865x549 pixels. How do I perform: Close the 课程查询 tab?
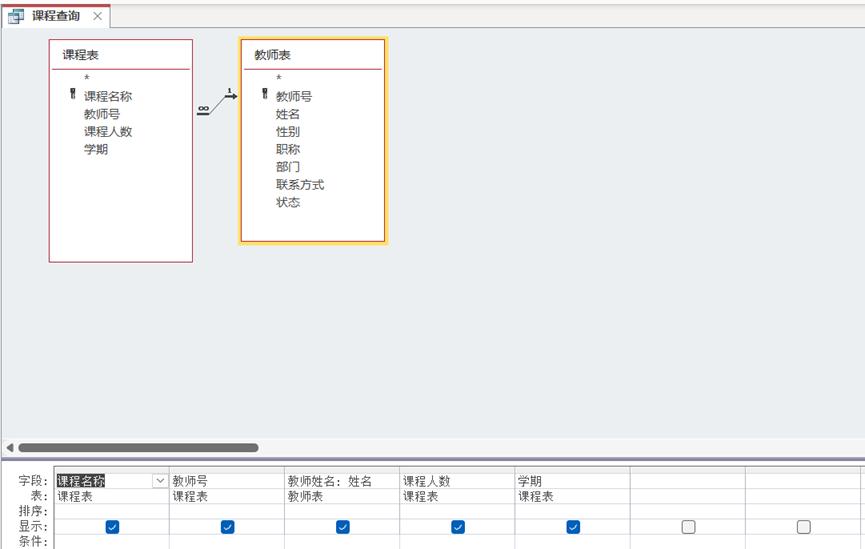(98, 16)
